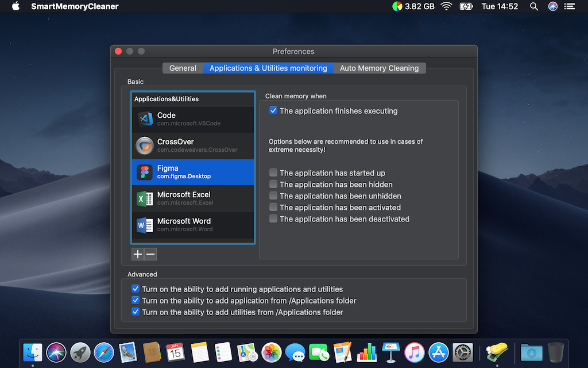Open Launchpad rocket in Dock
The height and width of the screenshot is (368, 588).
(80, 352)
